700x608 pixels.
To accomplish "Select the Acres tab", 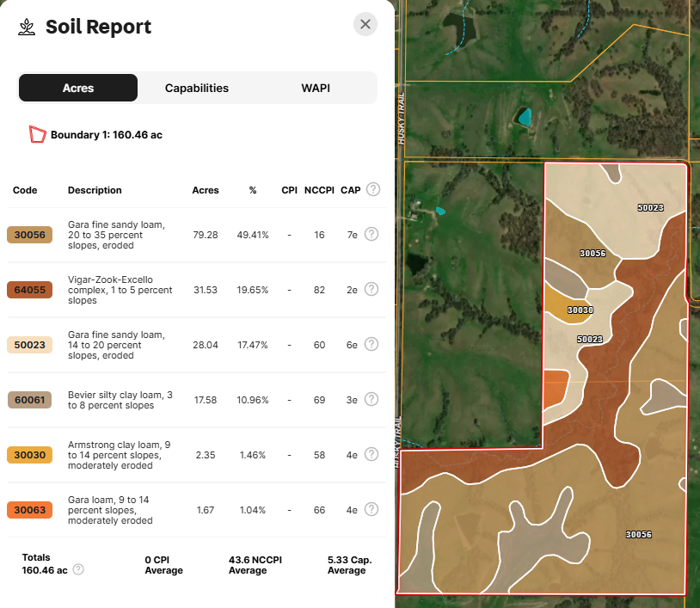I will pos(77,88).
